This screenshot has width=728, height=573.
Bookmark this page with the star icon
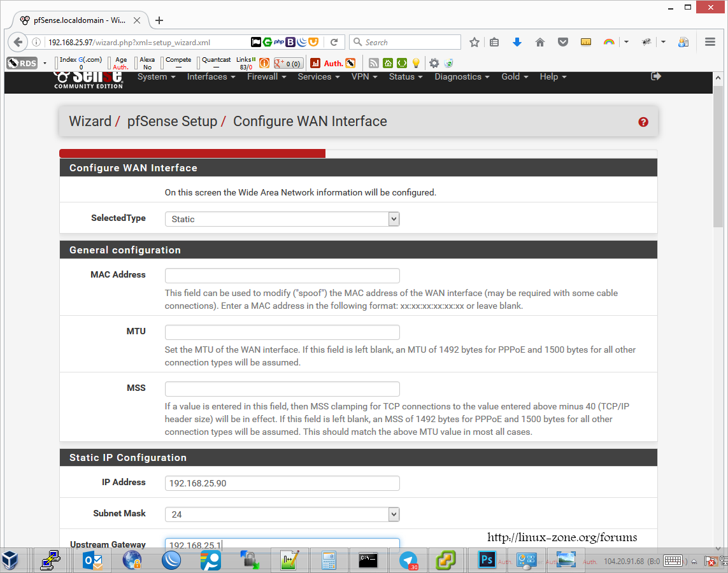point(475,43)
